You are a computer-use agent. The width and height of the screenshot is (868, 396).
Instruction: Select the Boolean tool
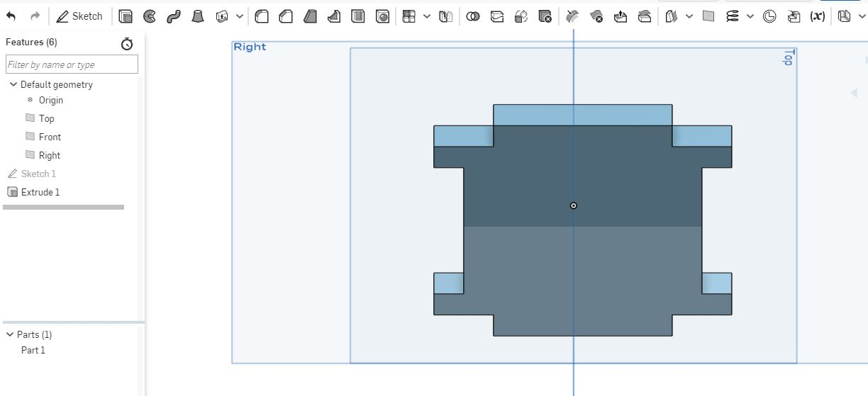473,16
